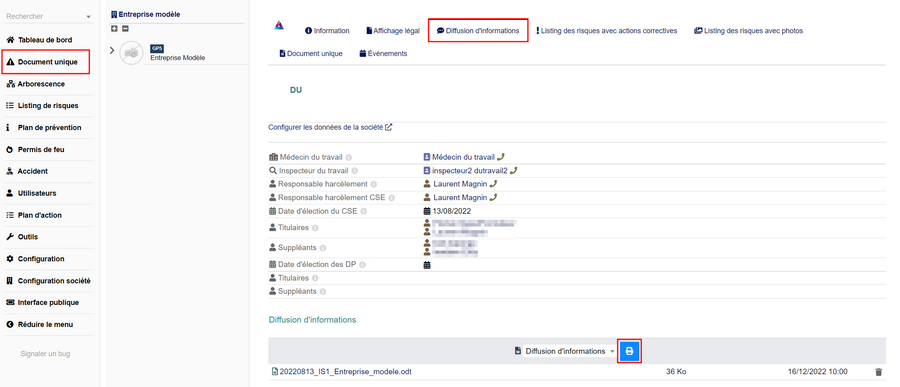
Task: Switch to the Information tab
Action: coord(327,31)
